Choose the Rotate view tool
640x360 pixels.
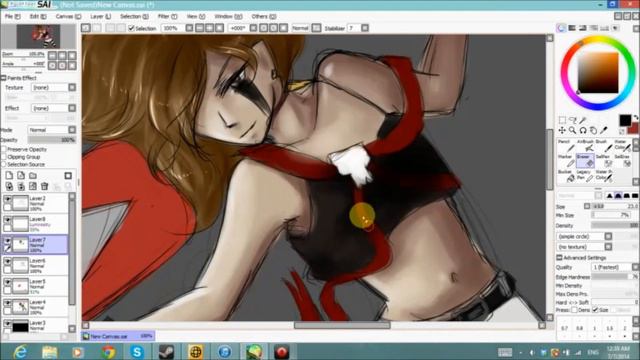click(x=583, y=130)
